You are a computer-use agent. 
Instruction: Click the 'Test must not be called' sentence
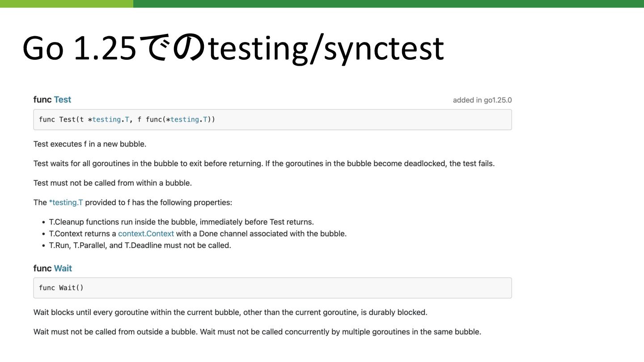pyautogui.click(x=113, y=183)
